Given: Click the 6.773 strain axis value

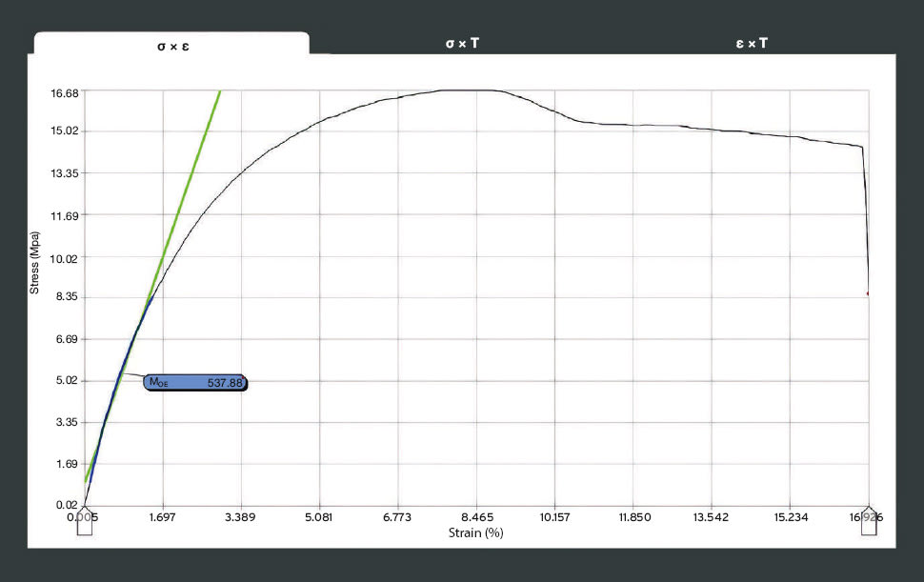Looking at the screenshot, I should coord(397,518).
